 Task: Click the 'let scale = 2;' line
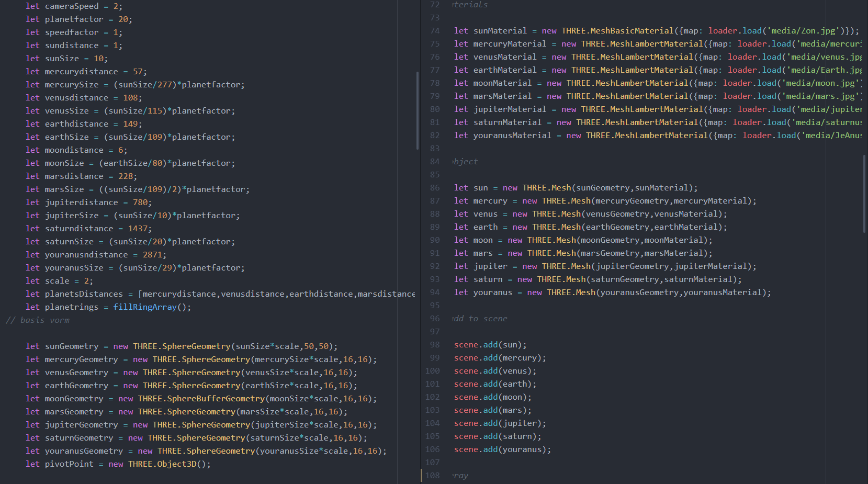59,281
